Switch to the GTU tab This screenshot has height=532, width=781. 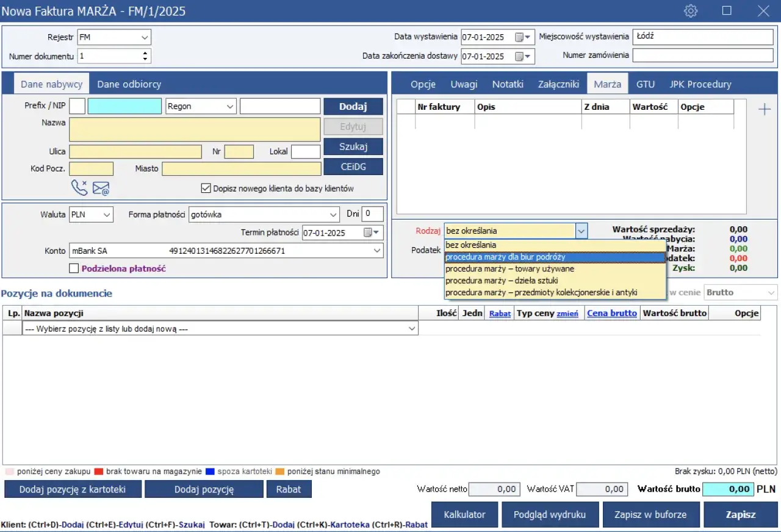point(645,84)
